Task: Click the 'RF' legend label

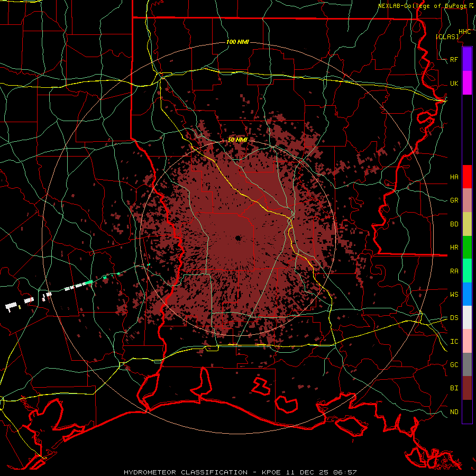Action: pos(454,59)
